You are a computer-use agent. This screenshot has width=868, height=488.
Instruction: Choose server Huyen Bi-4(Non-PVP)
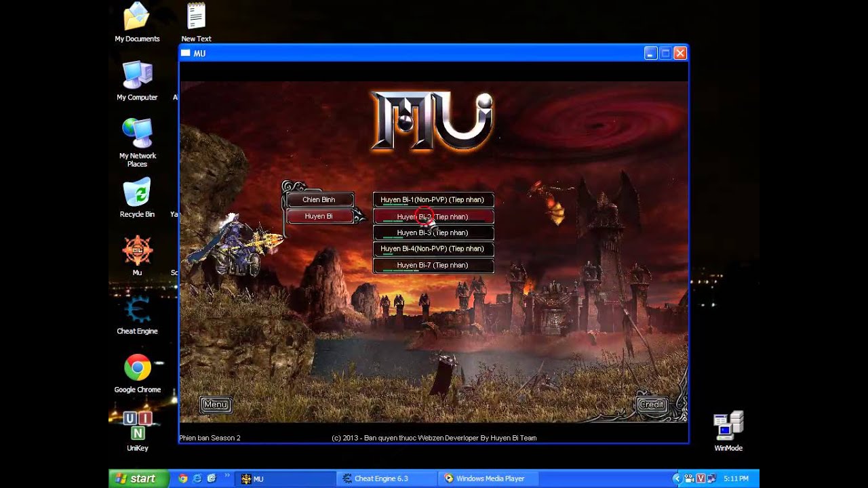click(x=433, y=249)
